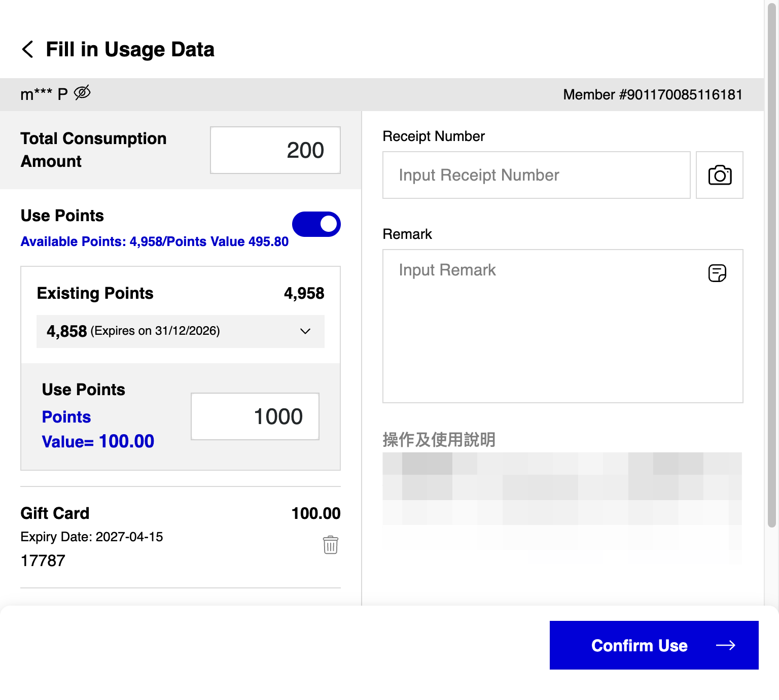Select the Member #901170085116181 text

click(x=653, y=95)
